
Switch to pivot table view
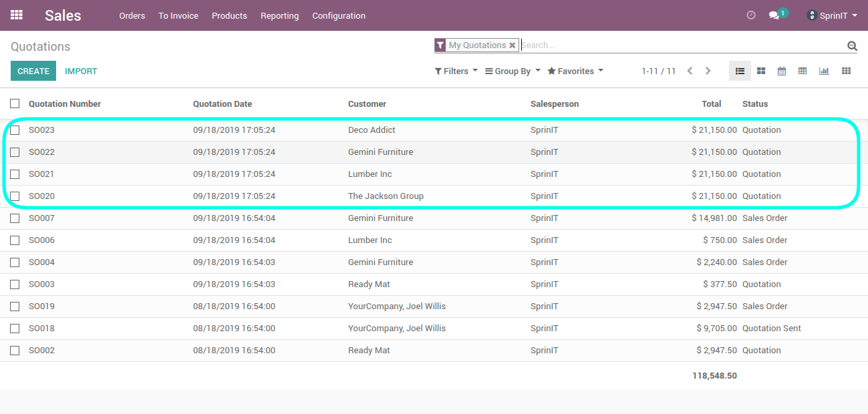tap(803, 71)
